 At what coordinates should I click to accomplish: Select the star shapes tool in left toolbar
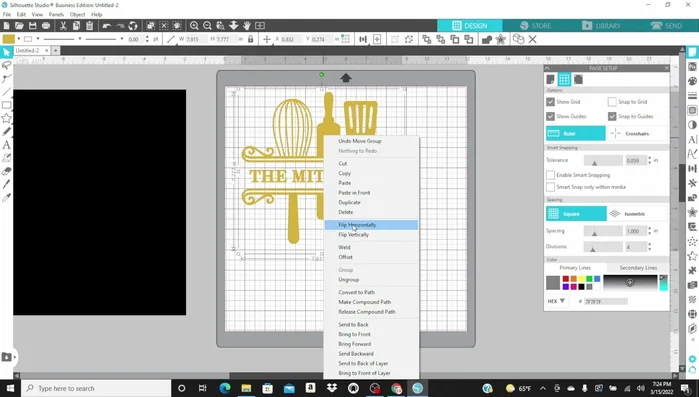(x=6, y=118)
